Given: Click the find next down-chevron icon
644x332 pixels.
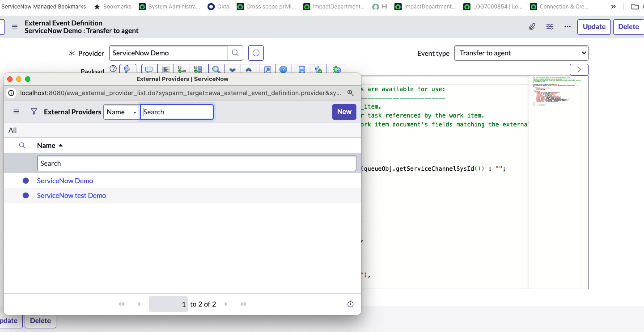Looking at the screenshot, I should coord(233,69).
